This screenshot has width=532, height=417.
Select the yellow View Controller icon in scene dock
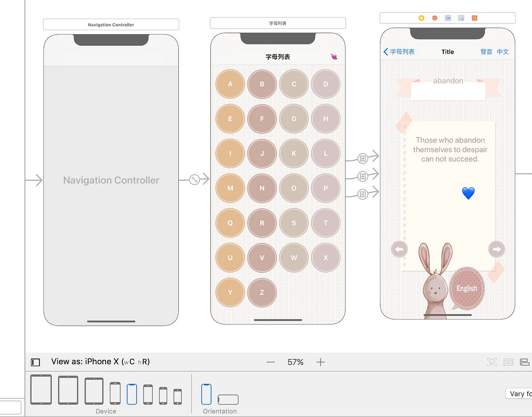[x=420, y=18]
